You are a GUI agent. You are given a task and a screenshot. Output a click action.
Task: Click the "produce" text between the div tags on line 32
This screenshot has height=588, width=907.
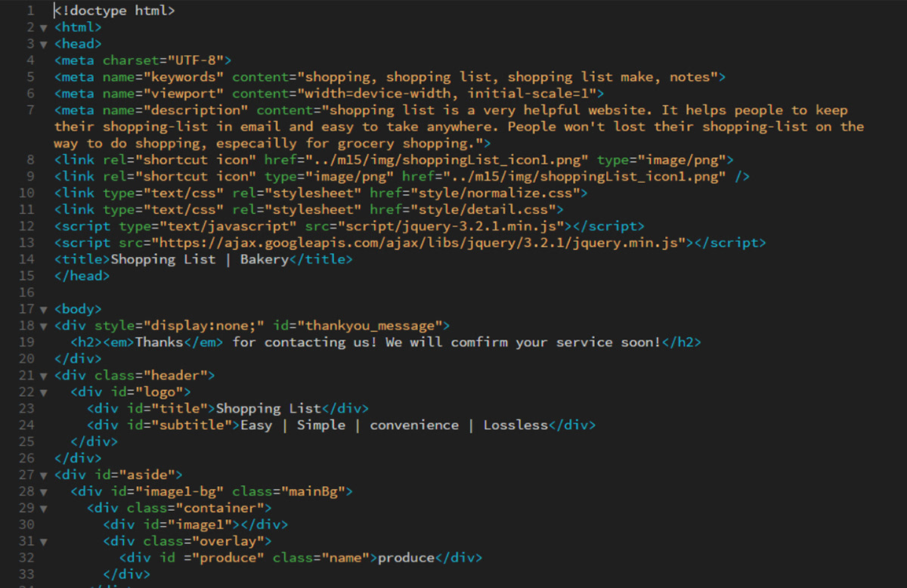click(x=407, y=559)
